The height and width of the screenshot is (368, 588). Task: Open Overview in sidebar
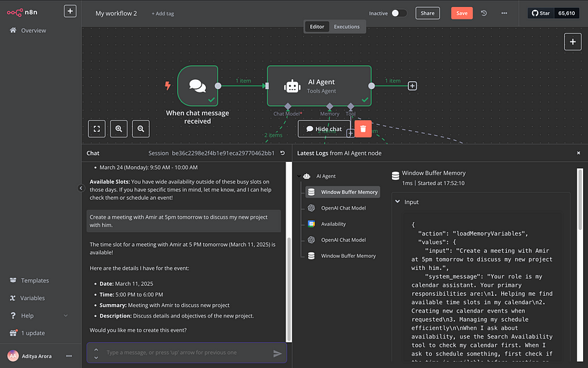33,30
